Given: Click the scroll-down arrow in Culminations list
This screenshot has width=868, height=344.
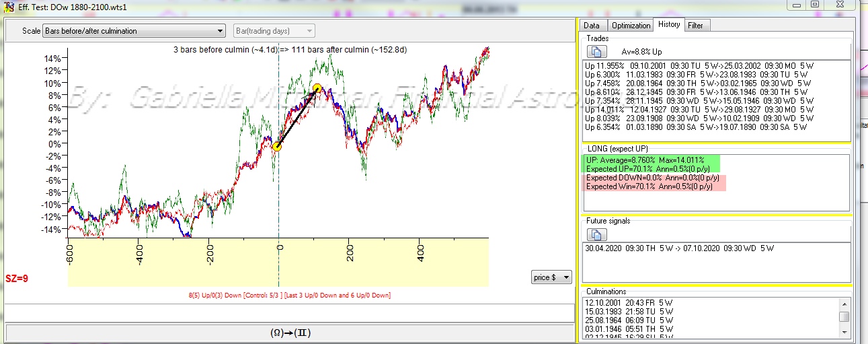Looking at the screenshot, I should (x=844, y=332).
